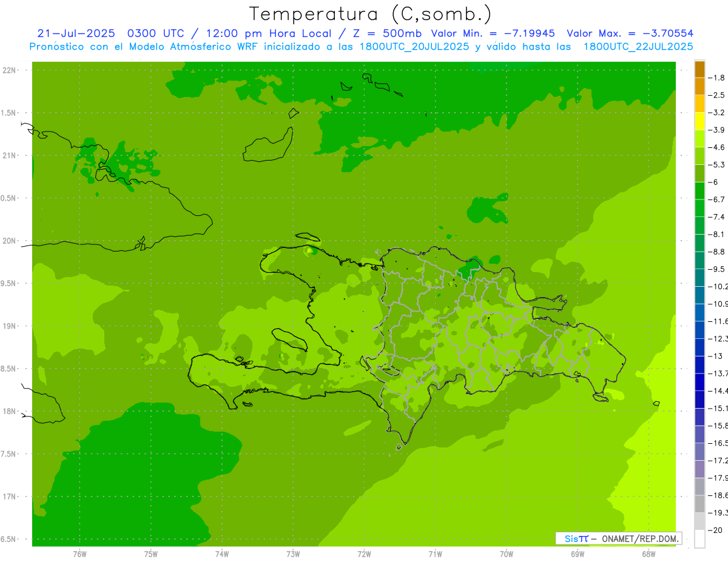Pick the yellow legend swatch between -3.2 and -3.9

[699, 121]
